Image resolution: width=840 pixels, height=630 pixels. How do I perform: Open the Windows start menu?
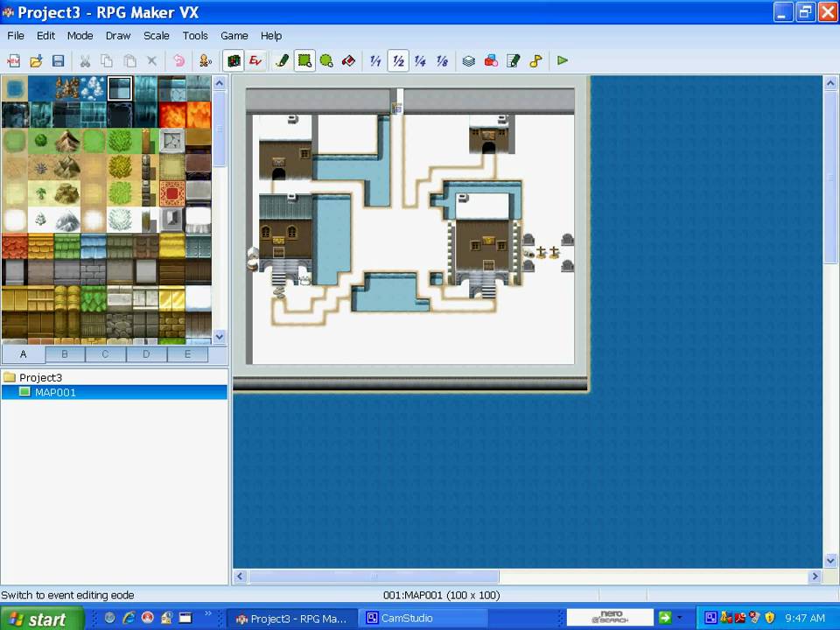click(x=42, y=619)
